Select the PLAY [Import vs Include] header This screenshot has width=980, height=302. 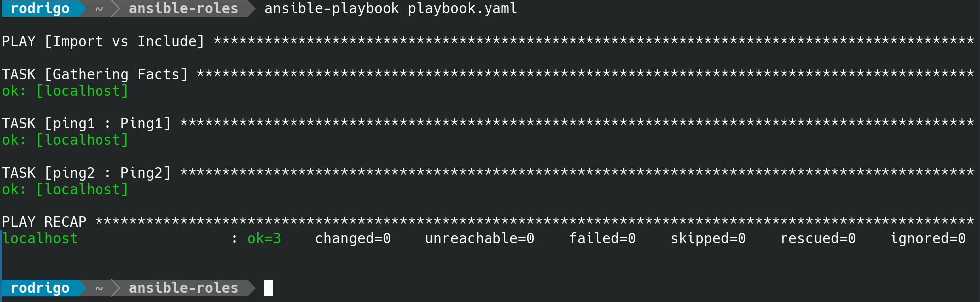click(103, 41)
